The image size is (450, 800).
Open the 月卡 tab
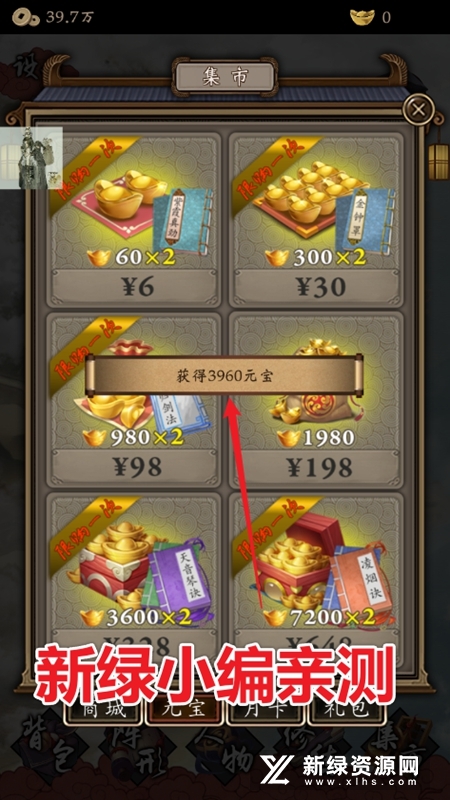[264, 710]
